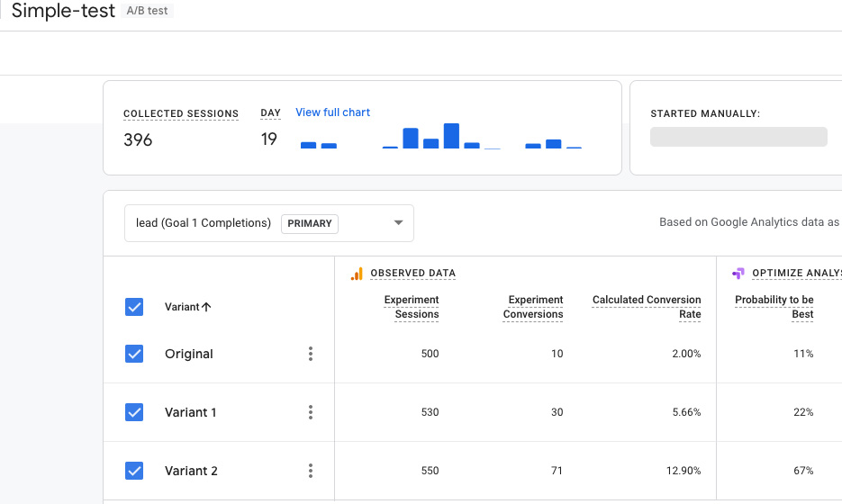The width and height of the screenshot is (842, 504).
Task: Click the Collected Sessions label
Action: click(x=181, y=114)
